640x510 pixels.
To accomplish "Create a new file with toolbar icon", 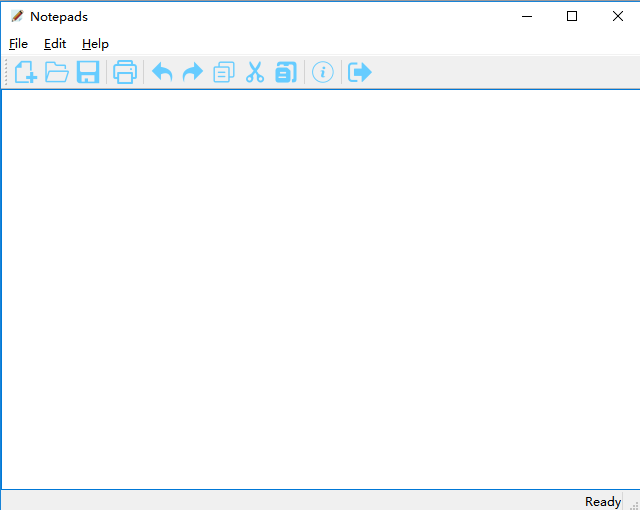I will (x=26, y=72).
